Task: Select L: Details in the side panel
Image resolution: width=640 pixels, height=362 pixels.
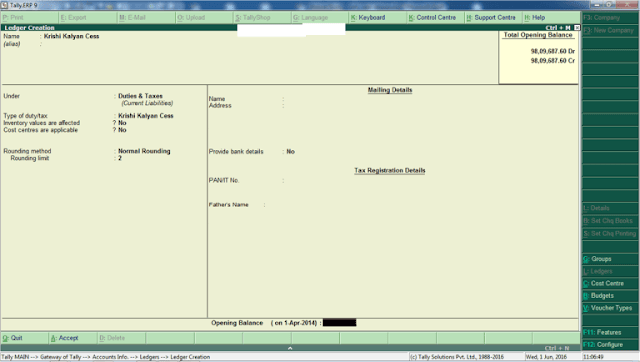Action: (x=610, y=208)
